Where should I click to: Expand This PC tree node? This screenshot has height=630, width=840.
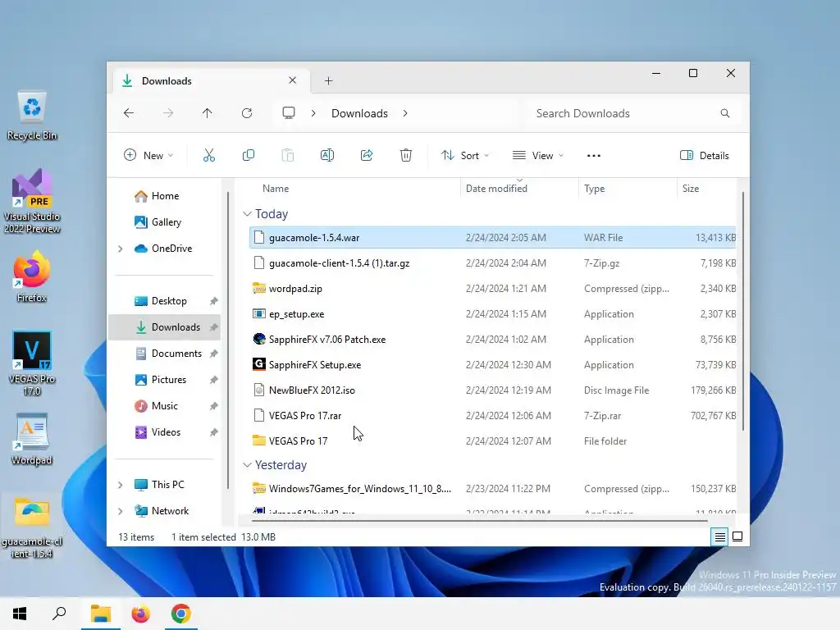(120, 485)
